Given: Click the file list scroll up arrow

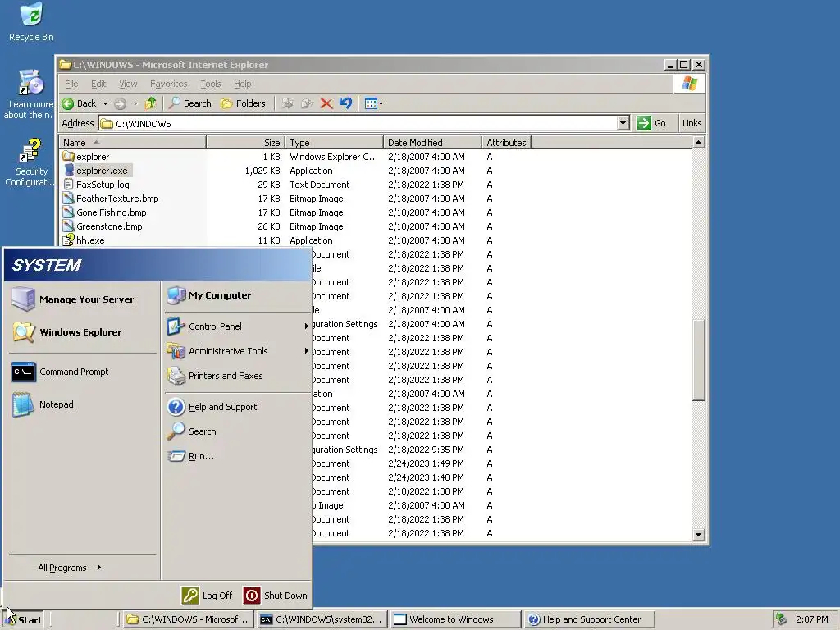Looking at the screenshot, I should pos(699,142).
